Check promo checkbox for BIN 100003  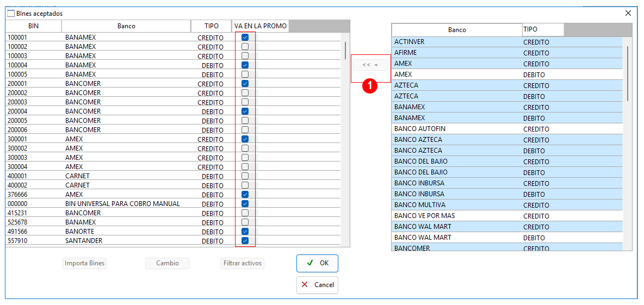tap(245, 56)
